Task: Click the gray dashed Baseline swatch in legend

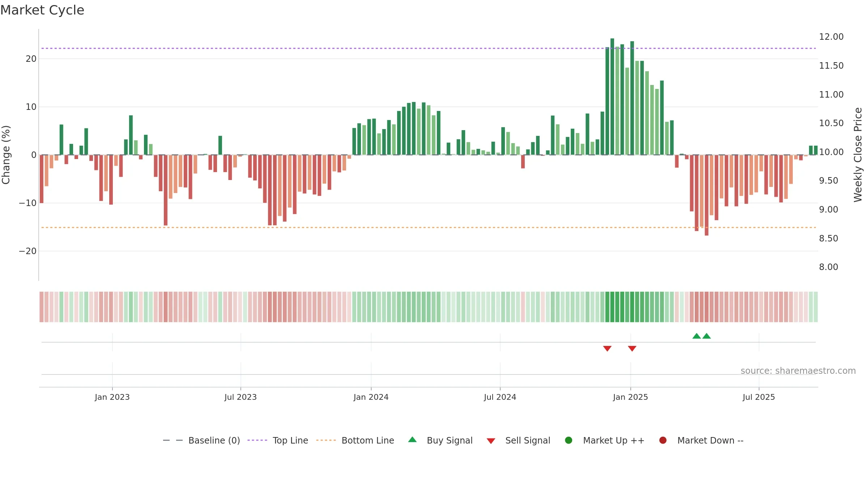Action: [173, 440]
